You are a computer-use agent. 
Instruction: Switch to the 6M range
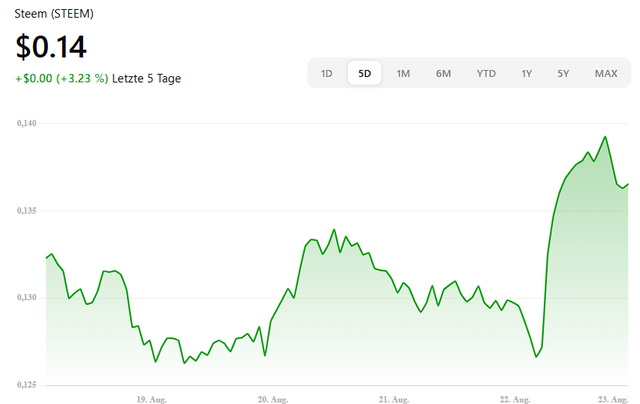[x=443, y=73]
